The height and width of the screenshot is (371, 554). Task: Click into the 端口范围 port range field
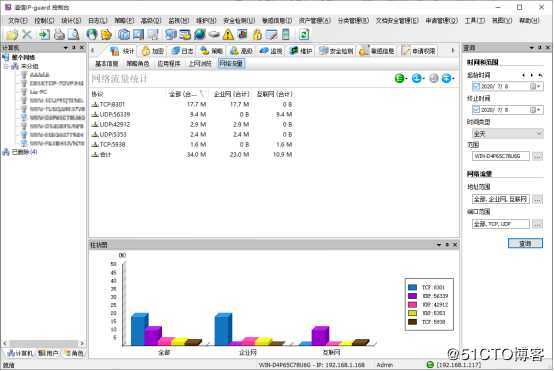[x=501, y=224]
